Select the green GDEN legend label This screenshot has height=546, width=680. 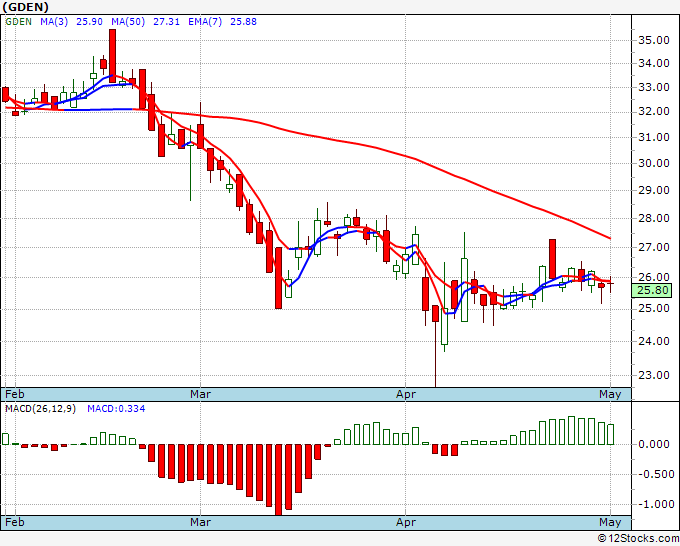tap(18, 21)
